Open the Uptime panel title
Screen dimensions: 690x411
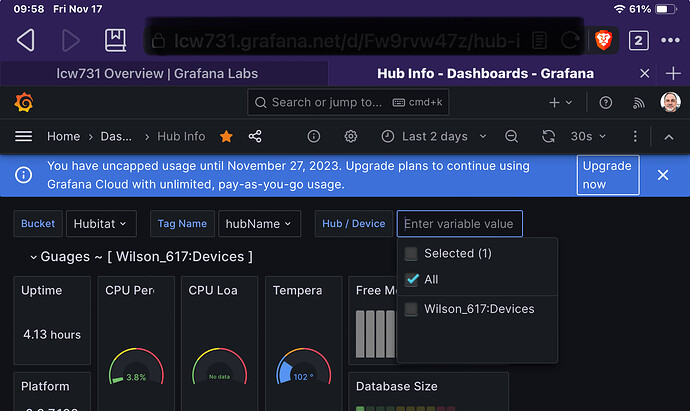click(42, 290)
